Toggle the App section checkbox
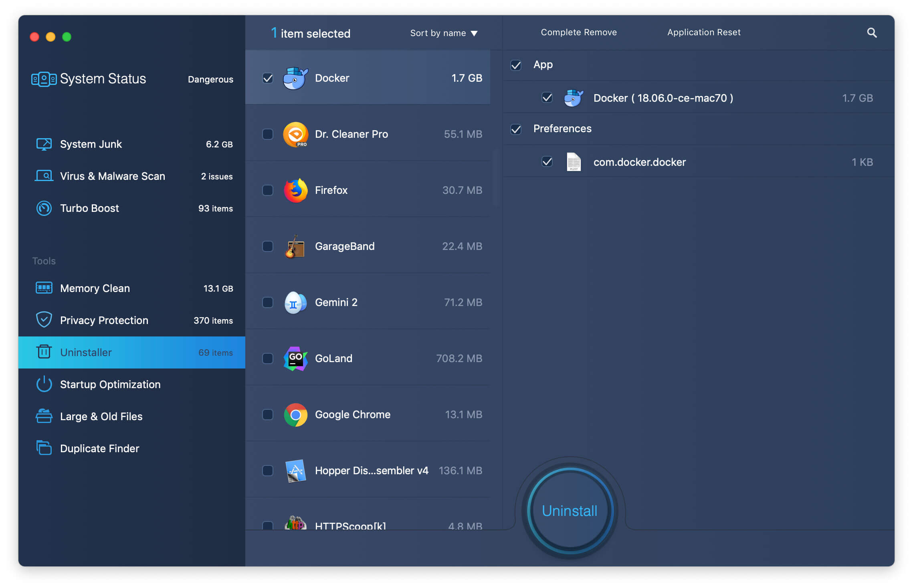913x588 pixels. click(518, 64)
